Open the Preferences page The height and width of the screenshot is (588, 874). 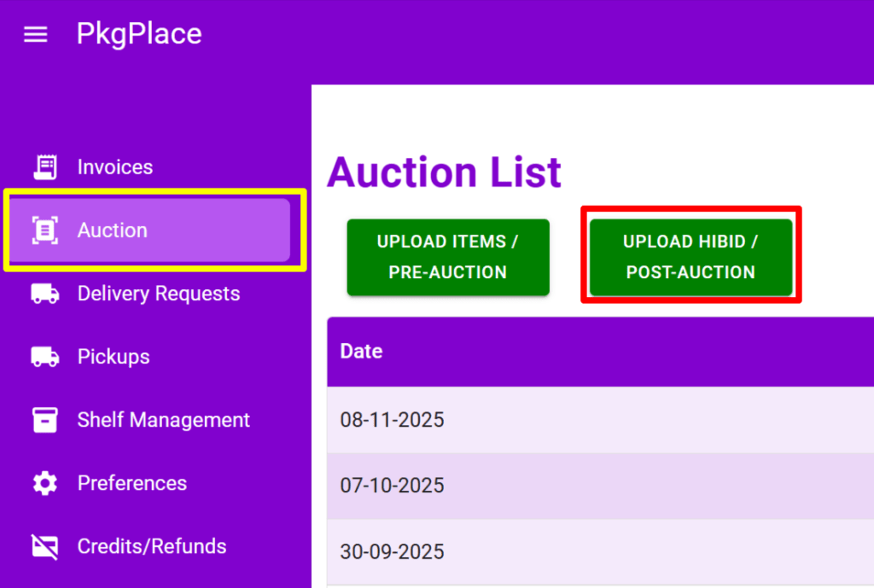tap(132, 483)
